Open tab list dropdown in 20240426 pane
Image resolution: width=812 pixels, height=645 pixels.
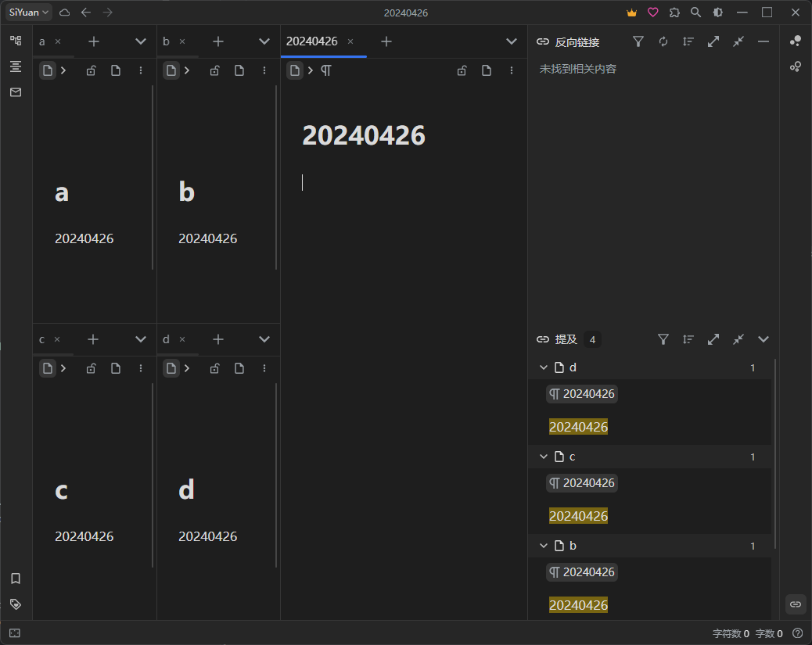coord(512,41)
